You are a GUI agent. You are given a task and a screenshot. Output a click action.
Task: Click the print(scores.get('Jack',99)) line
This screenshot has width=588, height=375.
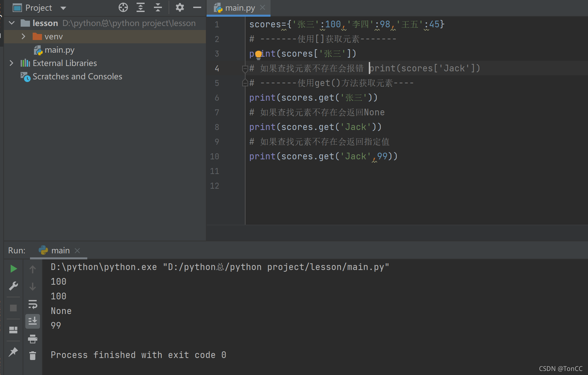click(x=323, y=156)
